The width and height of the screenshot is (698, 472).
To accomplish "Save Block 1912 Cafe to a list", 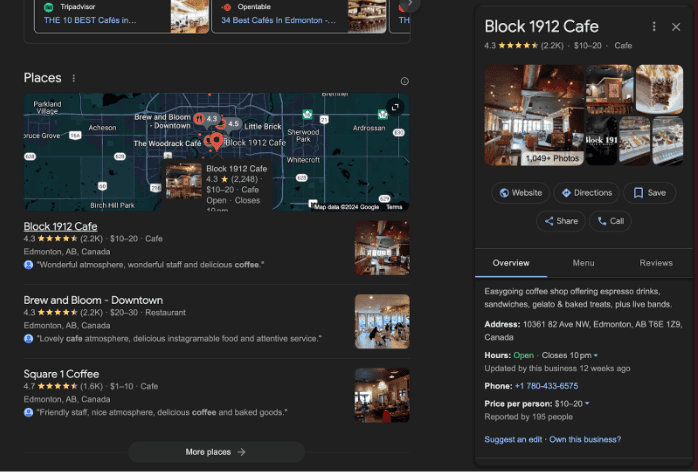I will (x=649, y=193).
